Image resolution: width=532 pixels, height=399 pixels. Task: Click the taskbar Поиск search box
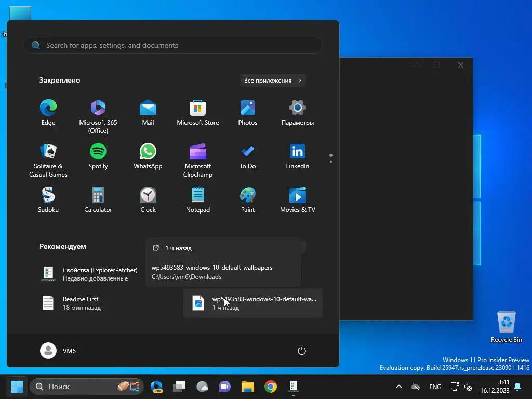click(x=87, y=387)
